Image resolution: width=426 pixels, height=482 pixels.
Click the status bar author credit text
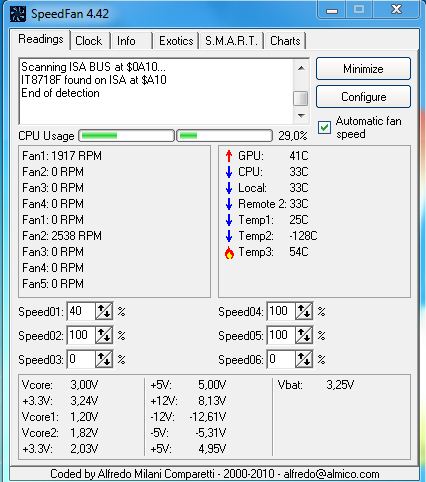(x=215, y=474)
